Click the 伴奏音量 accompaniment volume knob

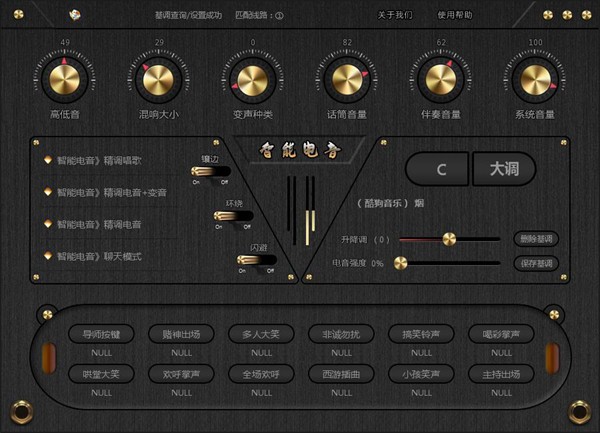click(x=441, y=79)
